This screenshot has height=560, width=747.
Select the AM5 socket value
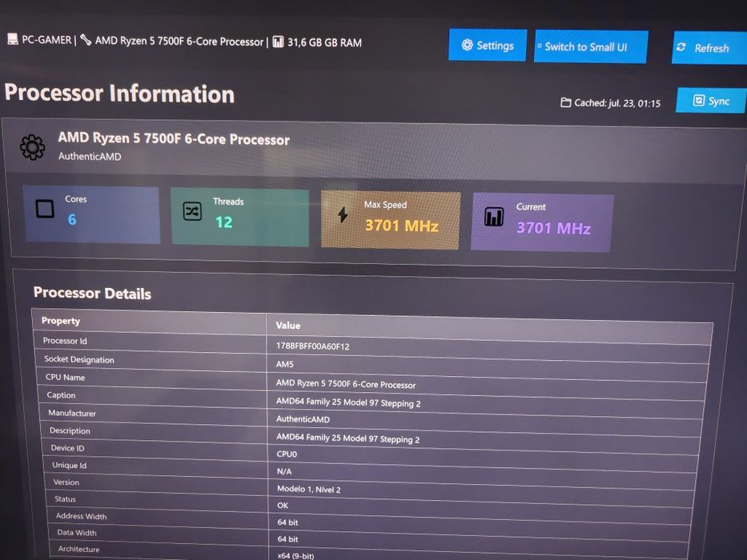[285, 364]
